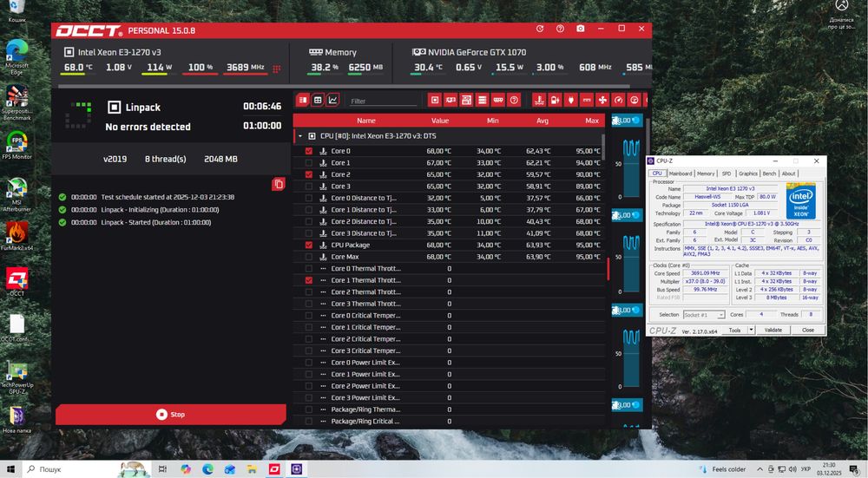Stop the running Linpack test
Viewport: 868px width, 478px height.
[x=170, y=415]
